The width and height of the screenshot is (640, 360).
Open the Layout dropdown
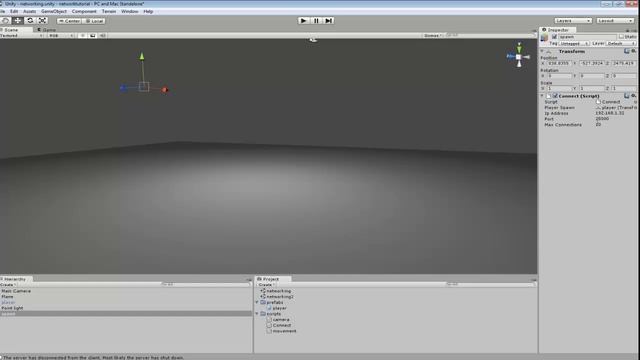pos(615,20)
